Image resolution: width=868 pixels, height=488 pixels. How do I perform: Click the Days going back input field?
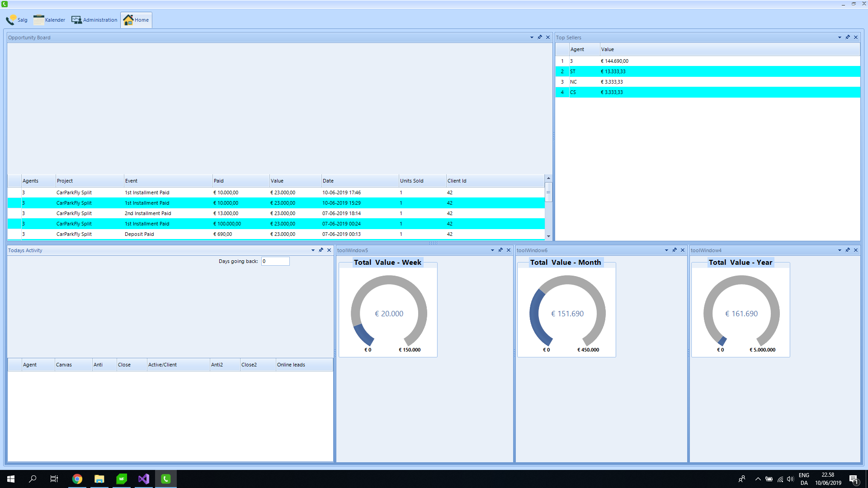pyautogui.click(x=275, y=261)
